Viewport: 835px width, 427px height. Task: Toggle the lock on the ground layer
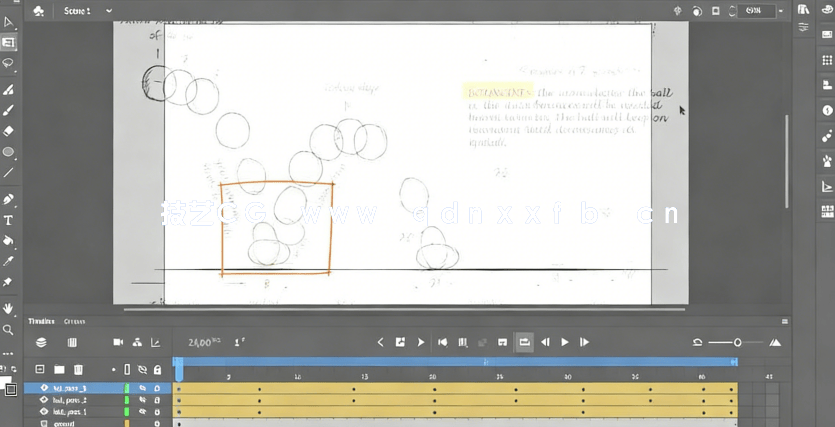pyautogui.click(x=157, y=424)
